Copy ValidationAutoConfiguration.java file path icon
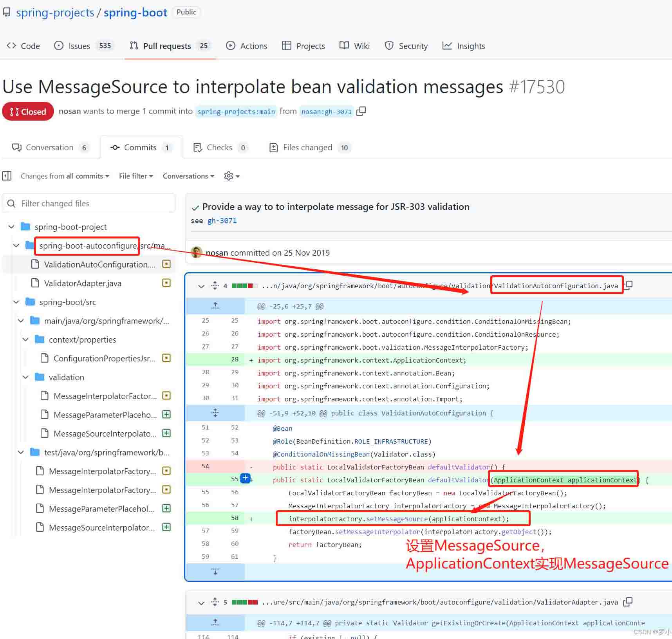The image size is (672, 639). pyautogui.click(x=629, y=285)
